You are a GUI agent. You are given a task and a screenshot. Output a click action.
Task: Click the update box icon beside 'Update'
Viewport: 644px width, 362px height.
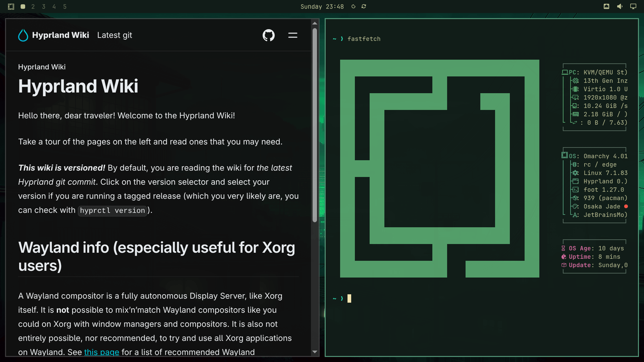(564, 265)
